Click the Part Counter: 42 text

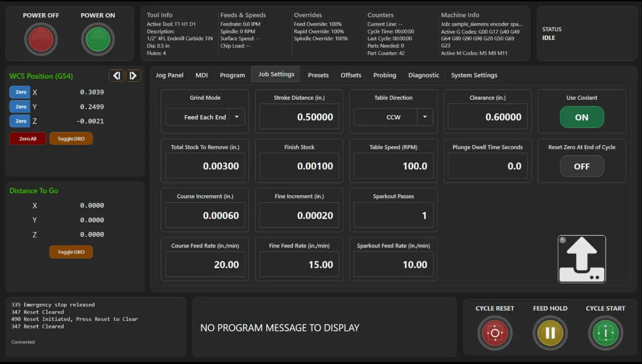[x=386, y=53]
